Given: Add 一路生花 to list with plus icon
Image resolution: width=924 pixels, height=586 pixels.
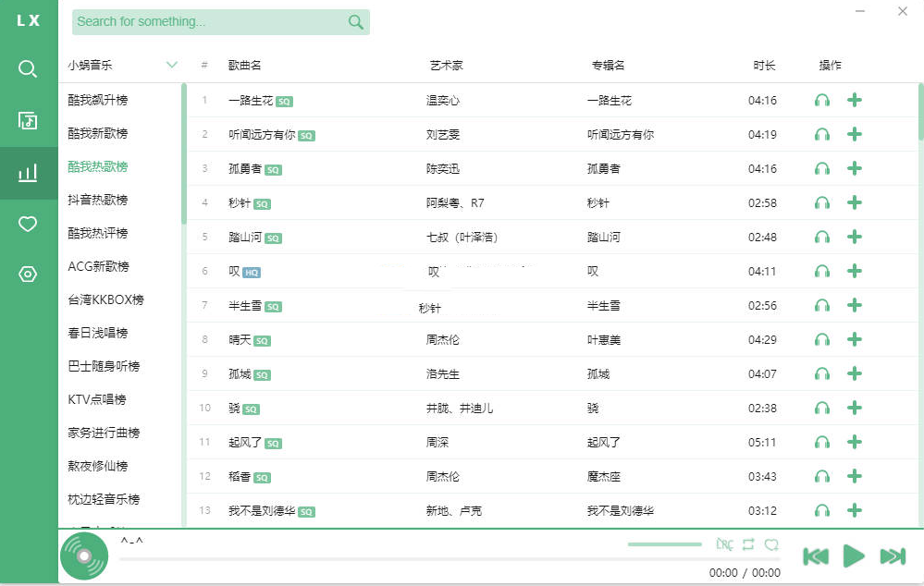Looking at the screenshot, I should (x=855, y=100).
